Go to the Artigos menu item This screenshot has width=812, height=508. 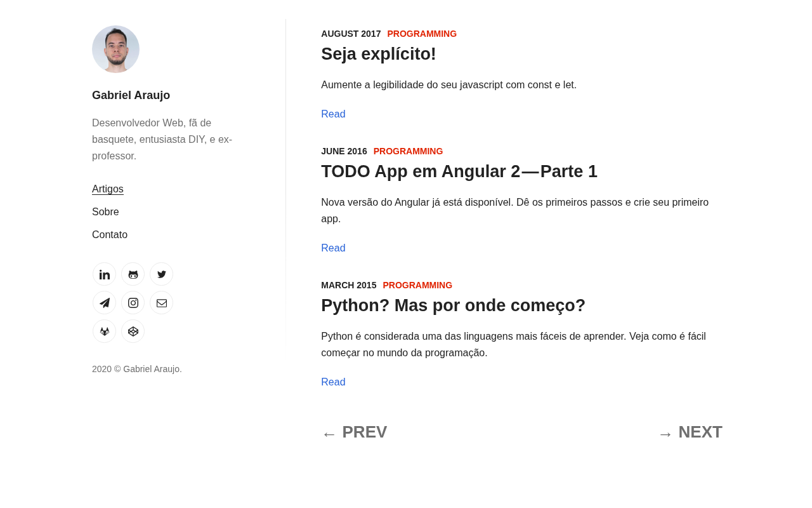pyautogui.click(x=108, y=189)
